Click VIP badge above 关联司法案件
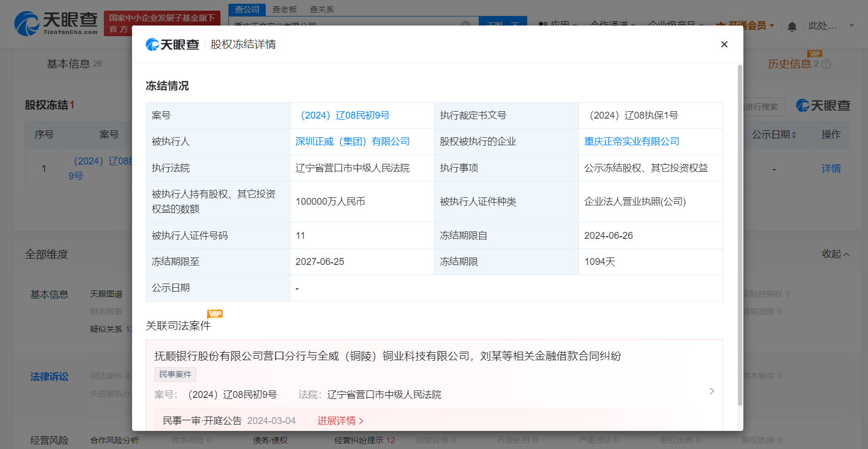This screenshot has height=449, width=868. pyautogui.click(x=215, y=314)
